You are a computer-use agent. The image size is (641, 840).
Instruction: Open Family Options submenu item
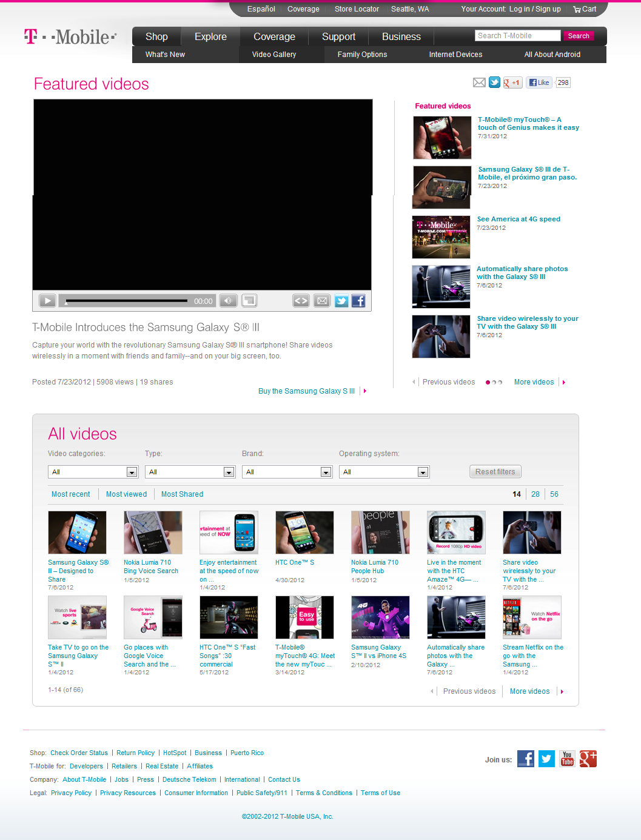tap(362, 55)
